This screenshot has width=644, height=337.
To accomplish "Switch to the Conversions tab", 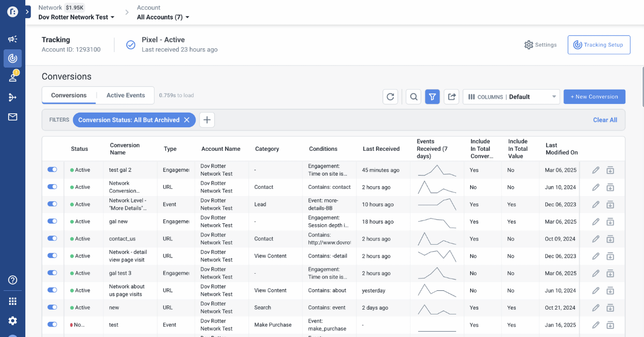I will click(x=69, y=95).
